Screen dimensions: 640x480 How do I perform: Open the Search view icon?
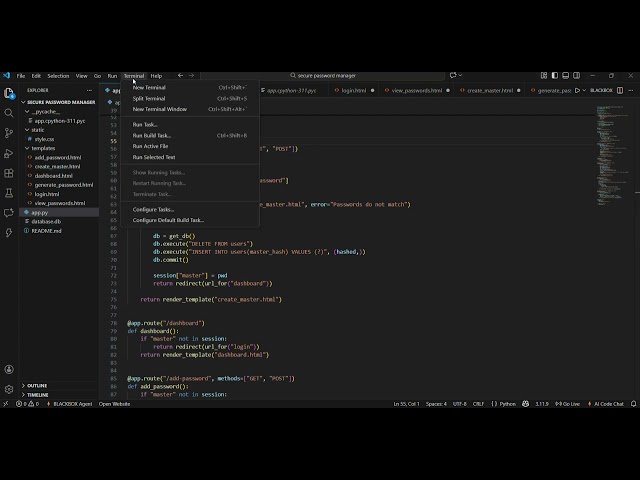[x=9, y=113]
